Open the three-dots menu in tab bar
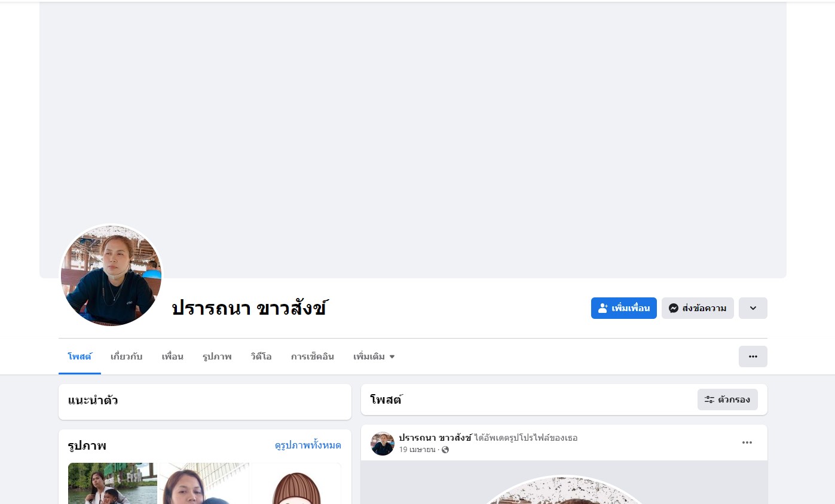This screenshot has width=835, height=504. pyautogui.click(x=753, y=357)
